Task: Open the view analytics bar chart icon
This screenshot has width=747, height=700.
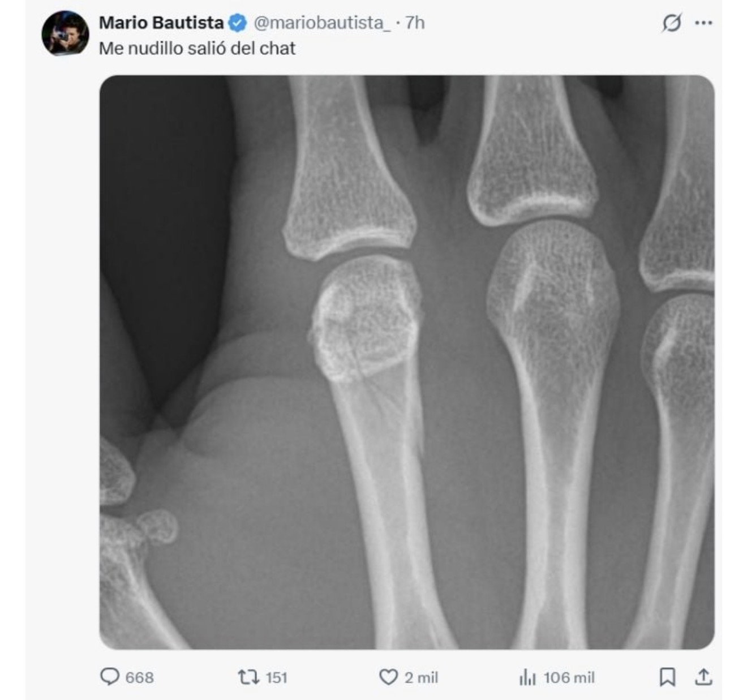Action: point(527,677)
